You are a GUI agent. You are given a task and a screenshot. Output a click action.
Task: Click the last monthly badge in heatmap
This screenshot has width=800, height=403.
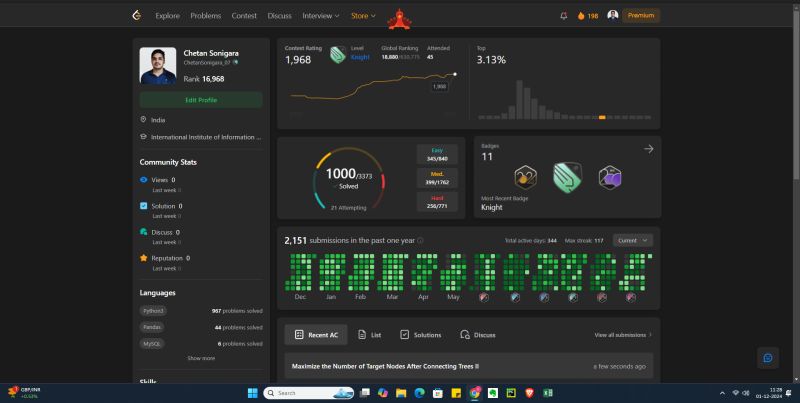631,297
